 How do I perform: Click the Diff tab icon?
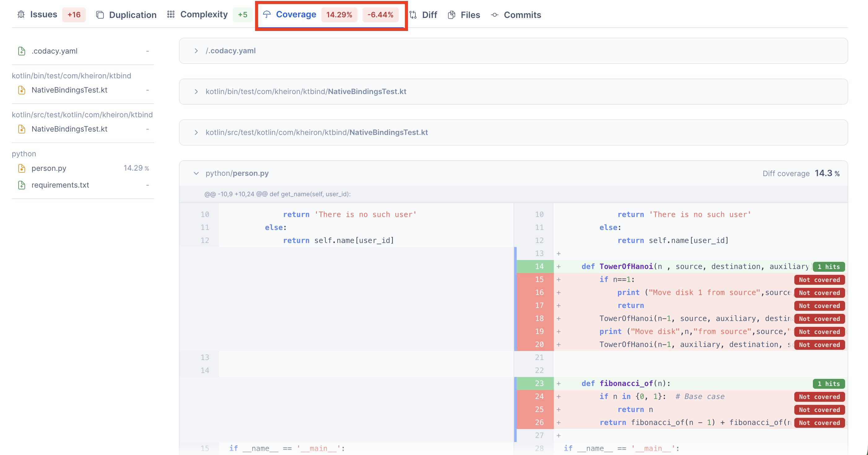pos(413,15)
